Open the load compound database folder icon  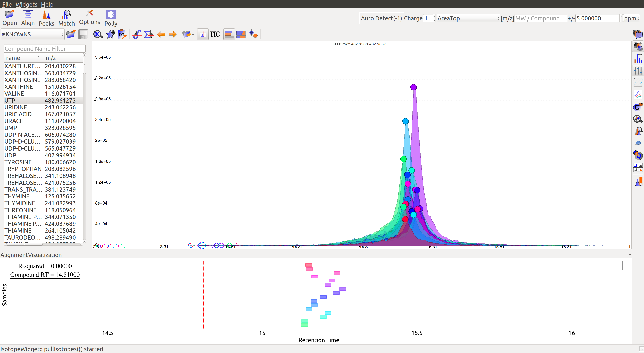tap(70, 34)
